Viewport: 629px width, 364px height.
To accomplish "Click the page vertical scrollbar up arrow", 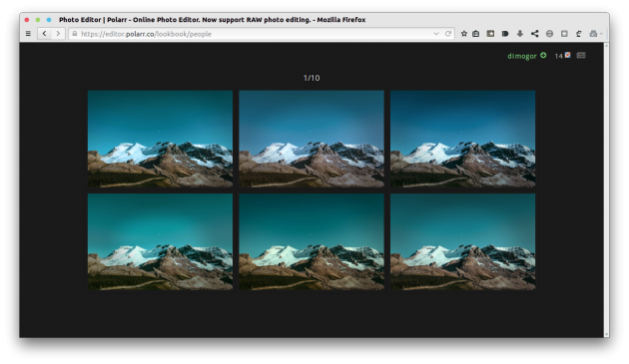I will tap(607, 45).
